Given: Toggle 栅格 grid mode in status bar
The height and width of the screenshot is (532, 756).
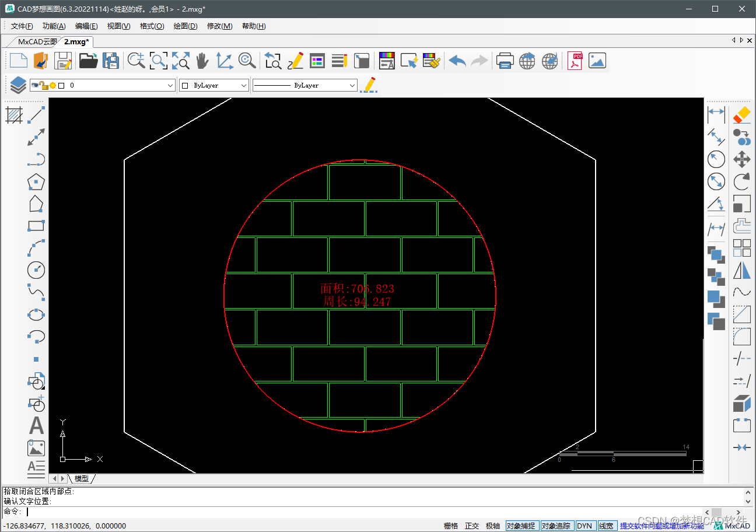Looking at the screenshot, I should point(451,526).
